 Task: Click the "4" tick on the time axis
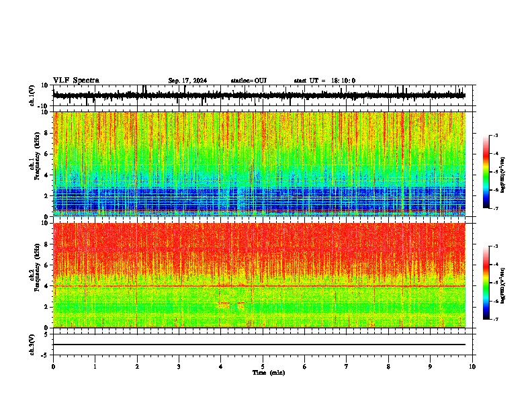pyautogui.click(x=221, y=367)
